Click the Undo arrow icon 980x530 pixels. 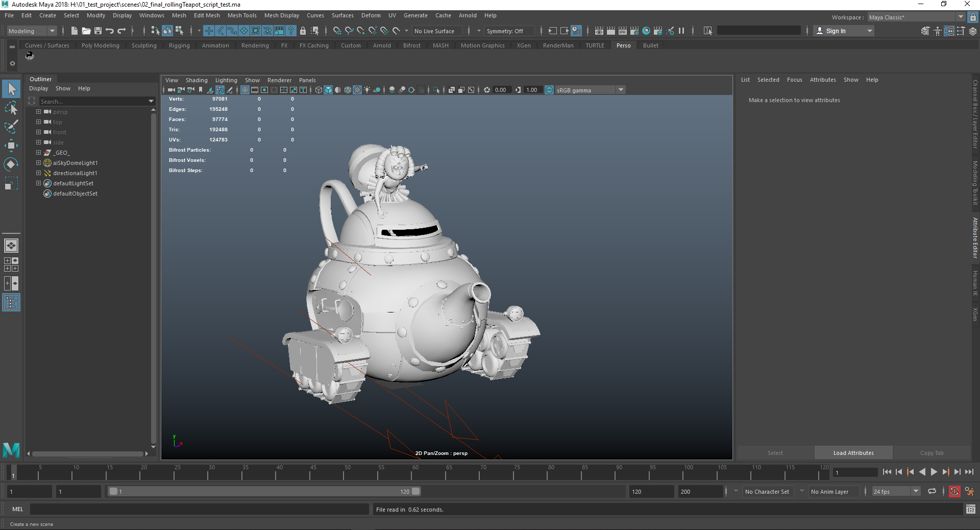pyautogui.click(x=110, y=31)
